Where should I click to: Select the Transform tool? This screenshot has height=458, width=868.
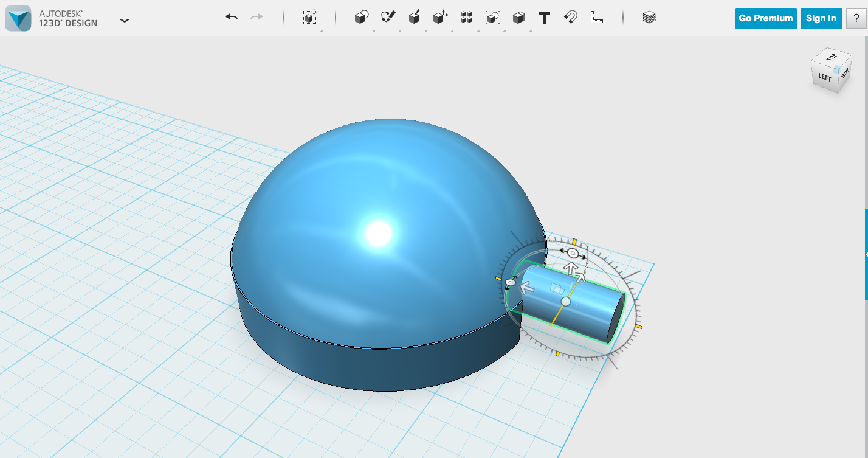(x=309, y=17)
